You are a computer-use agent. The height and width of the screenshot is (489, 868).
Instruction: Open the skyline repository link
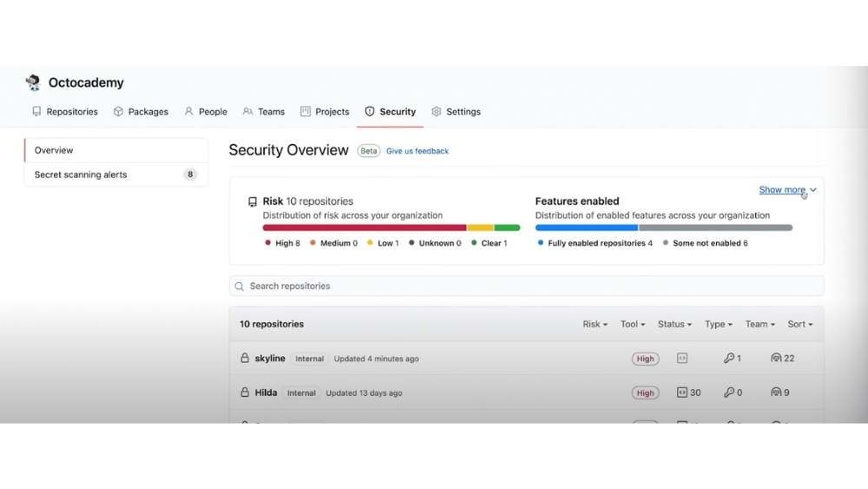270,359
